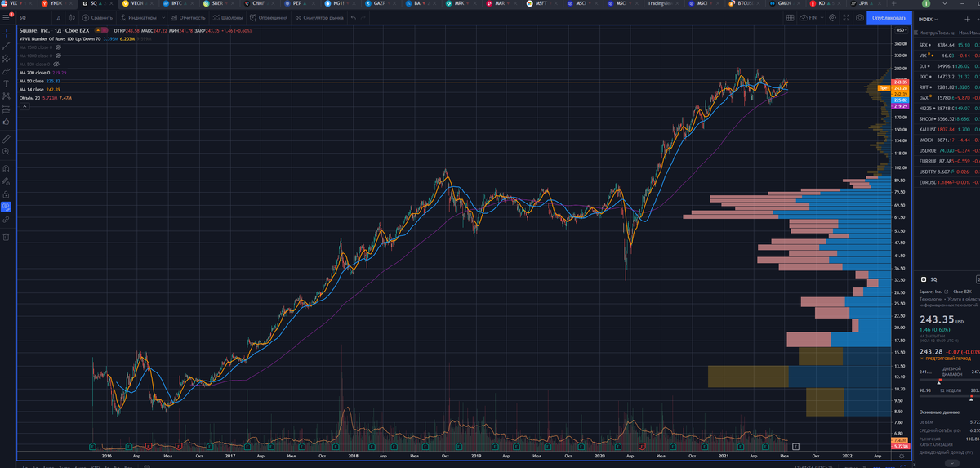Select the text annotation tool
This screenshot has width=980, height=468.
click(x=7, y=83)
